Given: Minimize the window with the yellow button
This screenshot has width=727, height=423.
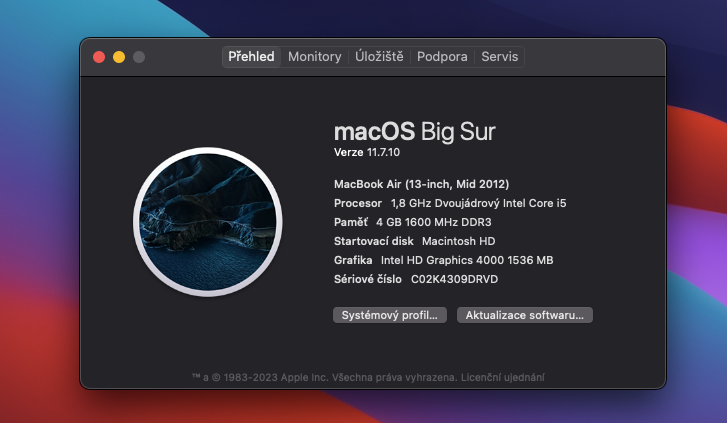Looking at the screenshot, I should coord(119,57).
